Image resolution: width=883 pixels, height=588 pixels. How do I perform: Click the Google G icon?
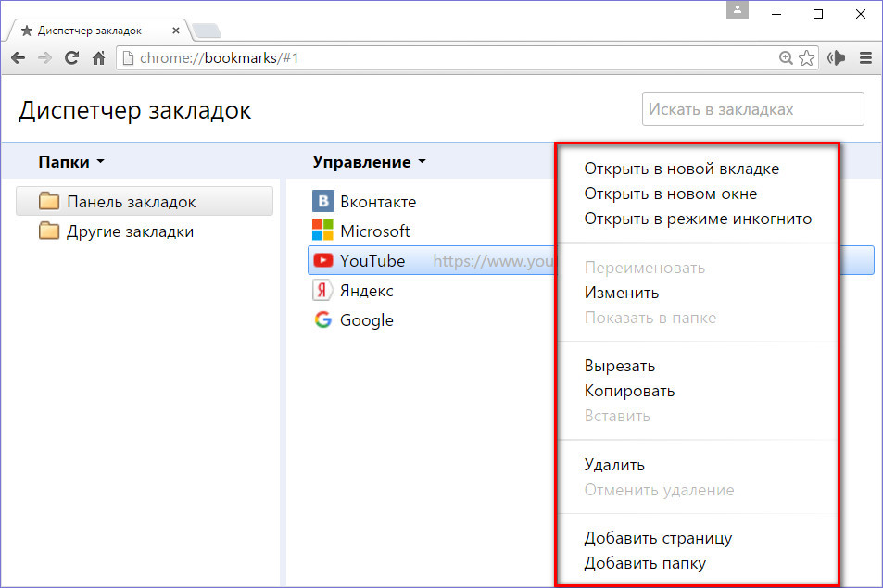[322, 319]
